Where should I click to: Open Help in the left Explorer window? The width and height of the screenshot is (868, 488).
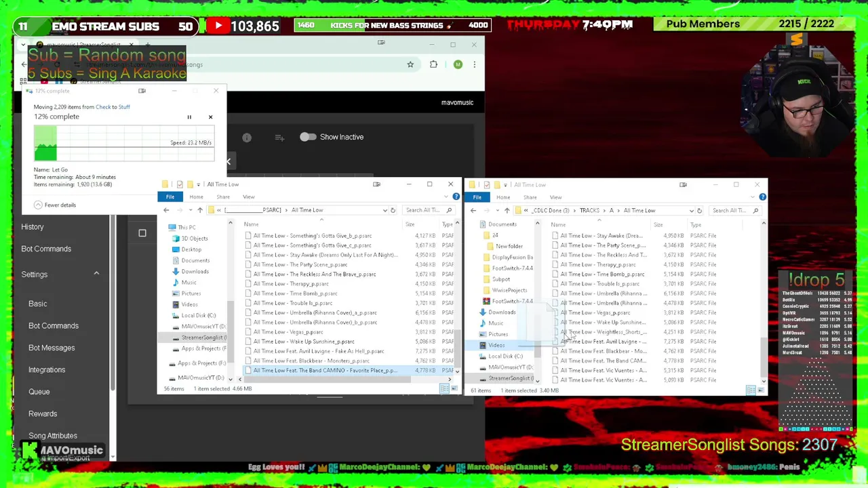(x=456, y=197)
